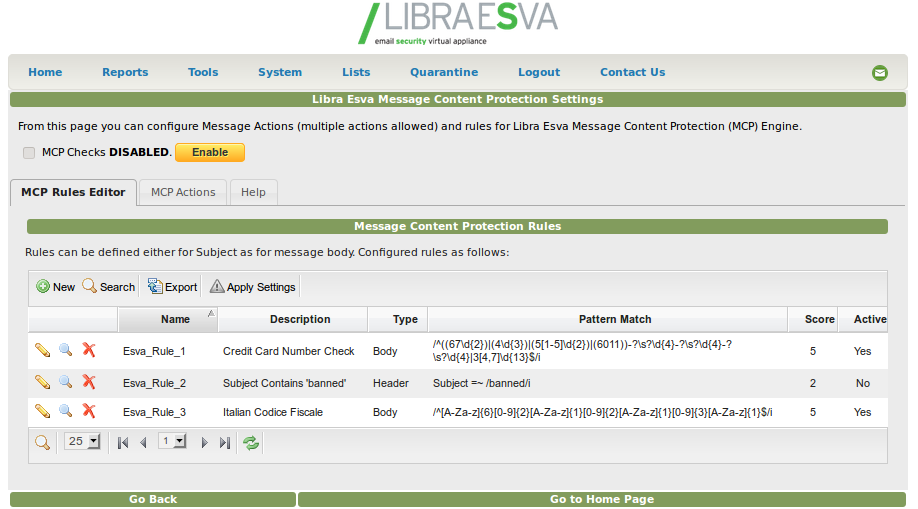918x509 pixels.
Task: Sort by the Pattern Match column header
Action: [608, 319]
